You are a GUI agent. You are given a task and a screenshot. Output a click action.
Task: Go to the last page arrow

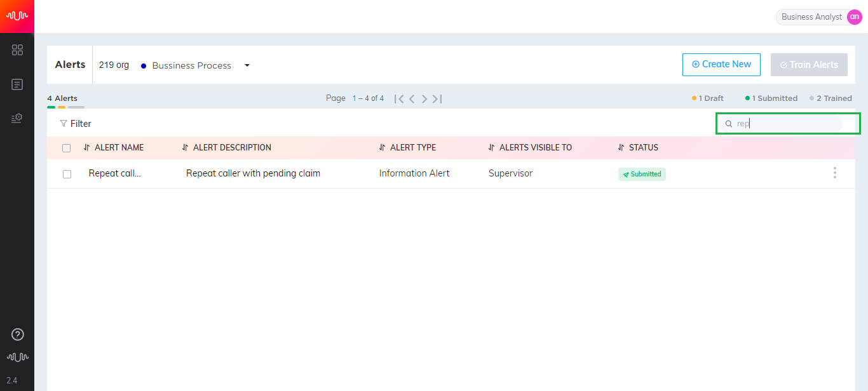point(437,99)
